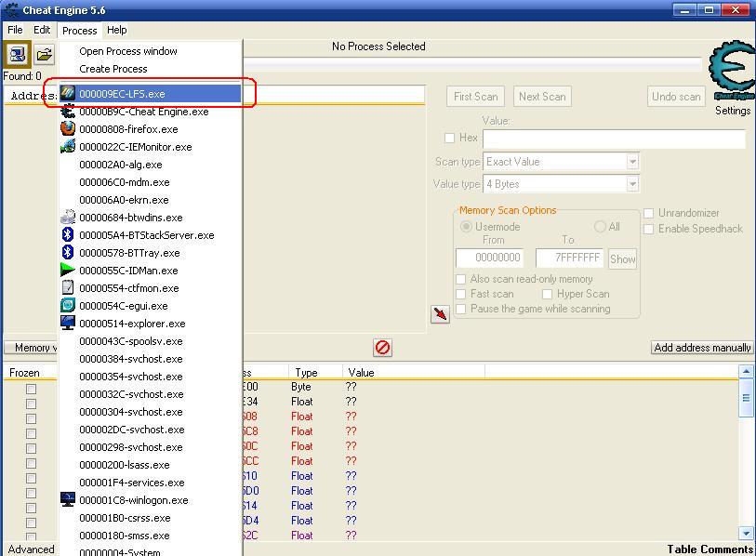
Task: Click the From address field
Action: pyautogui.click(x=489, y=258)
